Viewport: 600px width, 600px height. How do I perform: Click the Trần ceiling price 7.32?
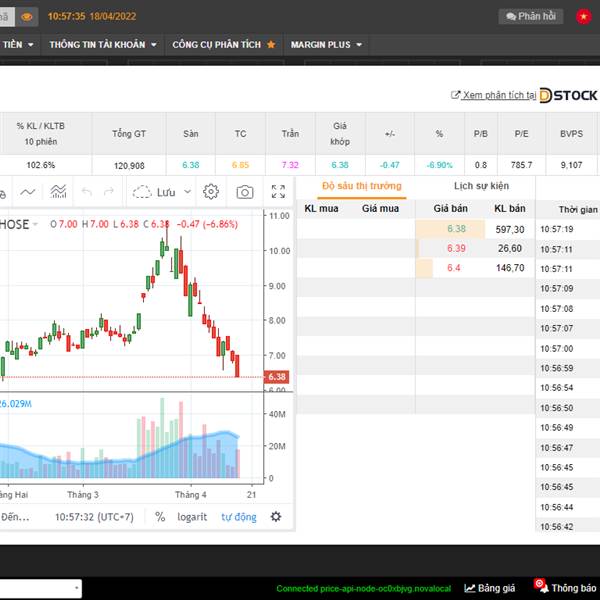click(290, 165)
